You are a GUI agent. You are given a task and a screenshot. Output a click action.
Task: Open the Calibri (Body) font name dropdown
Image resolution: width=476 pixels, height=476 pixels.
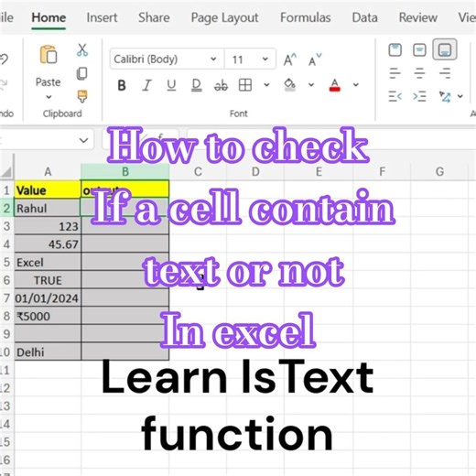pyautogui.click(x=213, y=59)
